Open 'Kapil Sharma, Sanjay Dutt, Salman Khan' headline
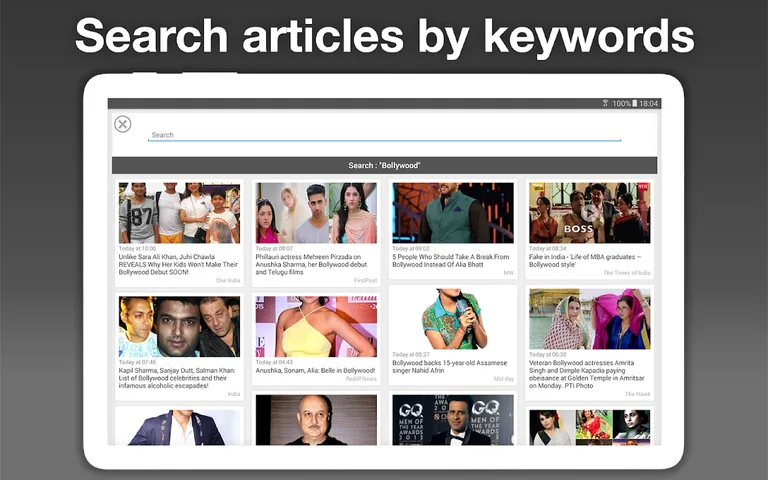 [177, 378]
